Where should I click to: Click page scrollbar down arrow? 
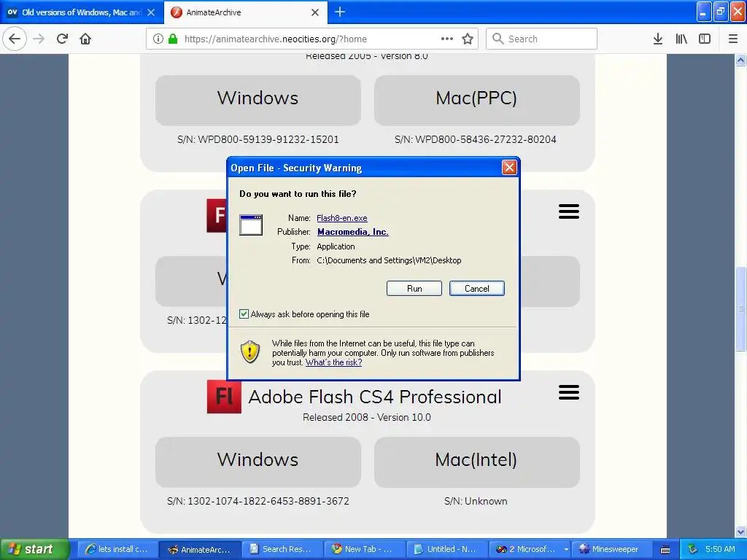click(740, 532)
